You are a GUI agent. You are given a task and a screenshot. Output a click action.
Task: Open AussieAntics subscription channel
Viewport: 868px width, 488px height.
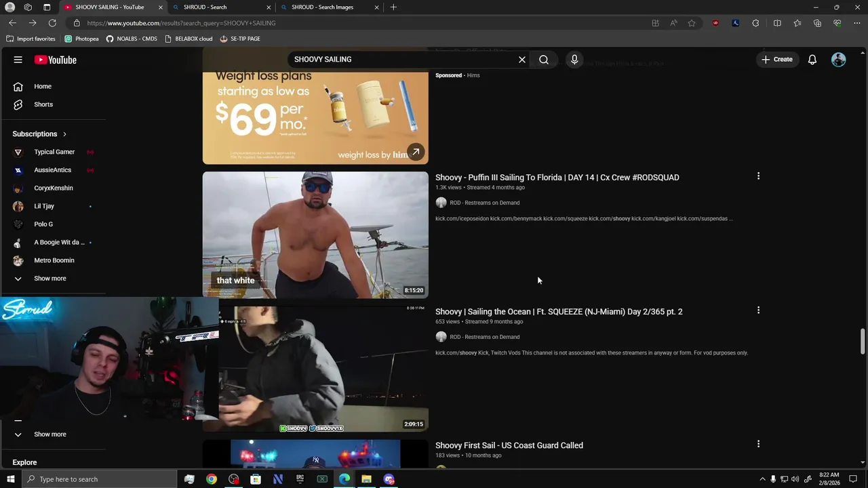click(x=52, y=170)
